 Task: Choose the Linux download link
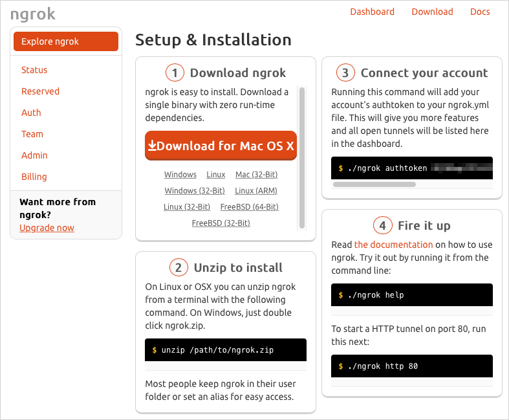(216, 175)
